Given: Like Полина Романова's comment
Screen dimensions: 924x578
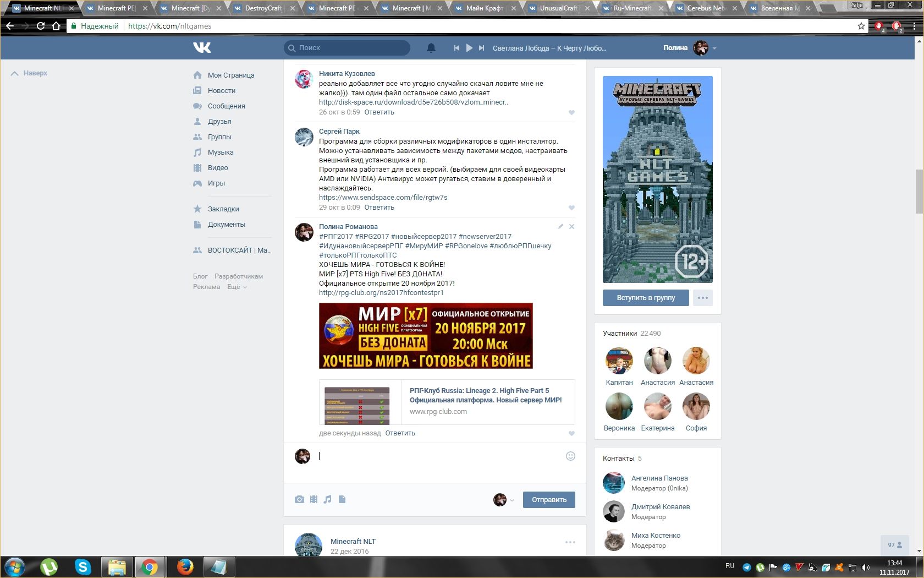Looking at the screenshot, I should 571,434.
